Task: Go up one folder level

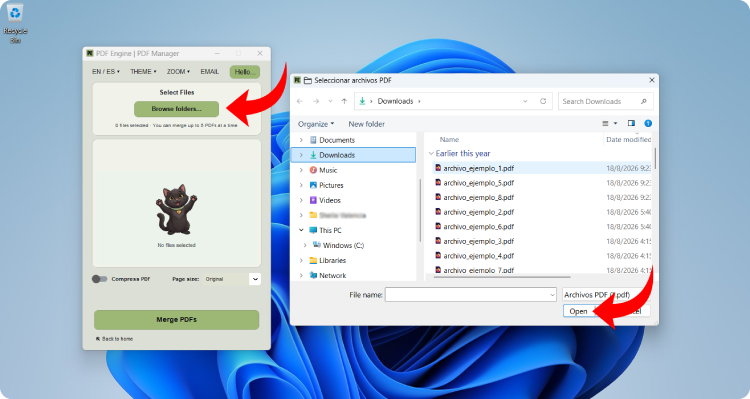Action: pos(344,101)
